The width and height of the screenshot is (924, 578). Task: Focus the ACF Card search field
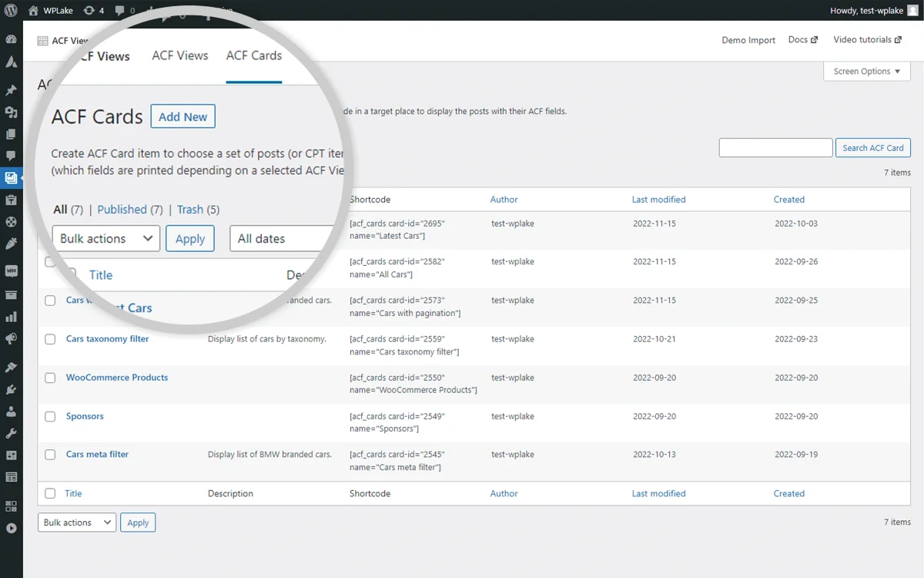pyautogui.click(x=776, y=148)
